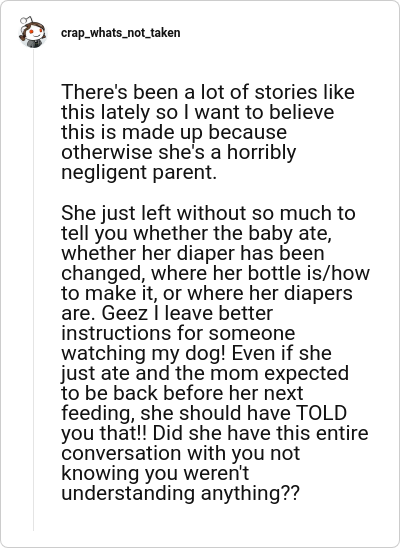Screen dimensions: 400x548
Task: Click the line 'feeding, she should have TOLD'
Action: [204, 413]
